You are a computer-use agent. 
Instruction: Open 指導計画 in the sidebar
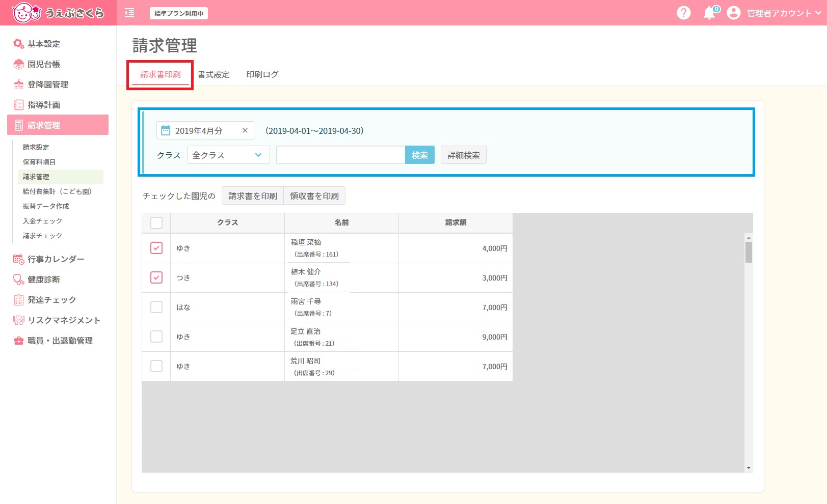[44, 105]
